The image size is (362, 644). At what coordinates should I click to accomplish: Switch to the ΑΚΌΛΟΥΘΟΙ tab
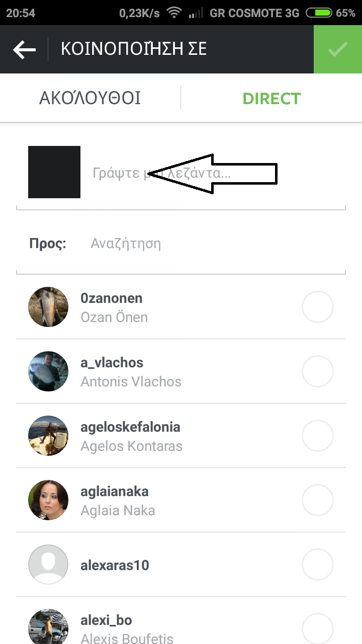(90, 98)
